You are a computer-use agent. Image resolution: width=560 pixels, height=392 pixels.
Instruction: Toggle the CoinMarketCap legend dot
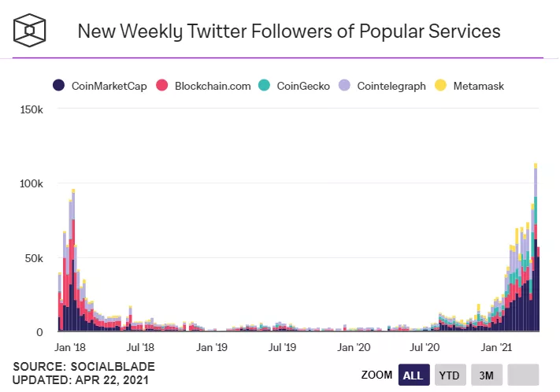pos(58,86)
